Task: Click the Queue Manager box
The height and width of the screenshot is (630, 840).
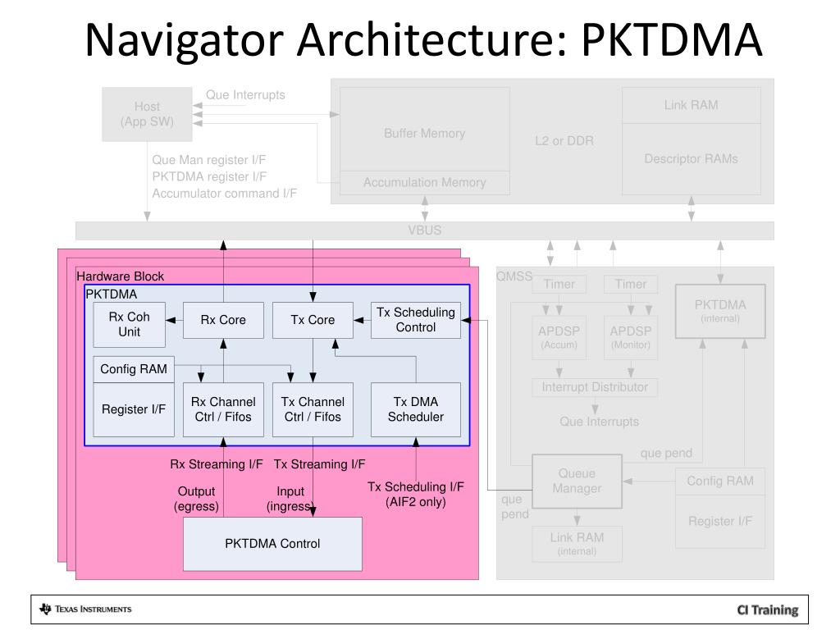Action: click(577, 481)
